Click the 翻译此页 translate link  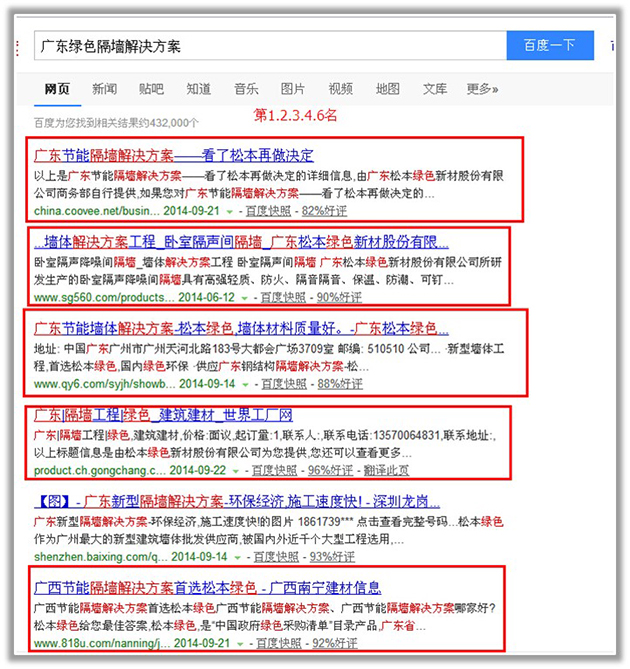[386, 470]
